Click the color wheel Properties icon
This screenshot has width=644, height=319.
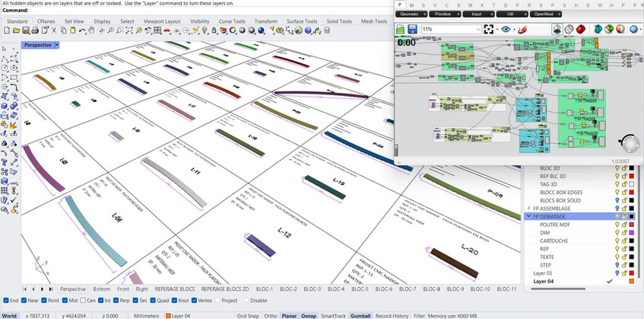(x=233, y=30)
